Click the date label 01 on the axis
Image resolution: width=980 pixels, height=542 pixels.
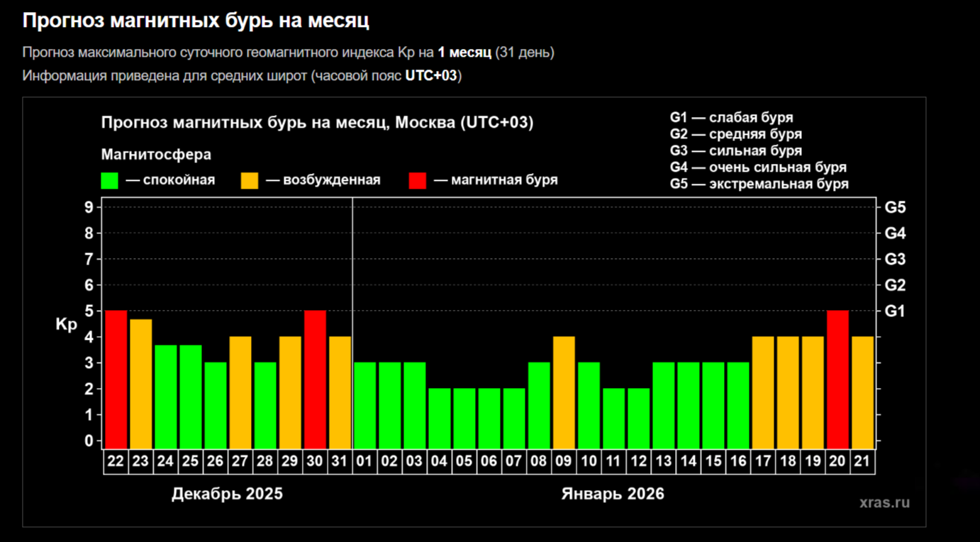(x=364, y=462)
